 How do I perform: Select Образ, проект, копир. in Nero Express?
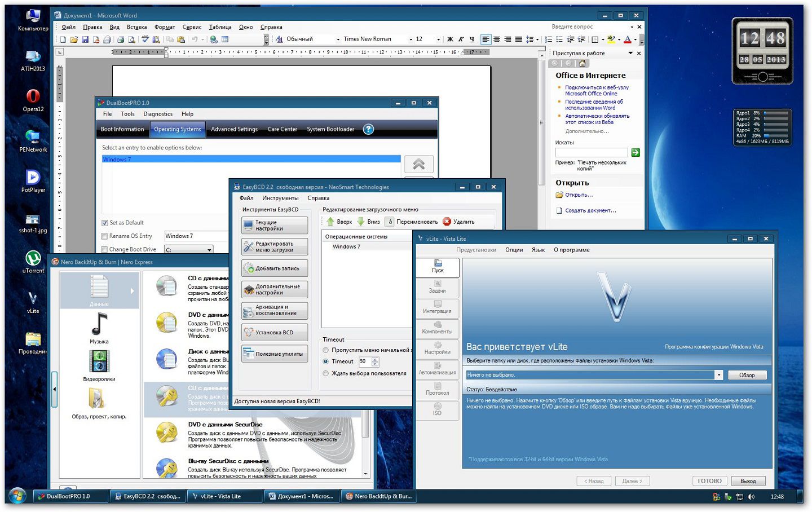99,403
